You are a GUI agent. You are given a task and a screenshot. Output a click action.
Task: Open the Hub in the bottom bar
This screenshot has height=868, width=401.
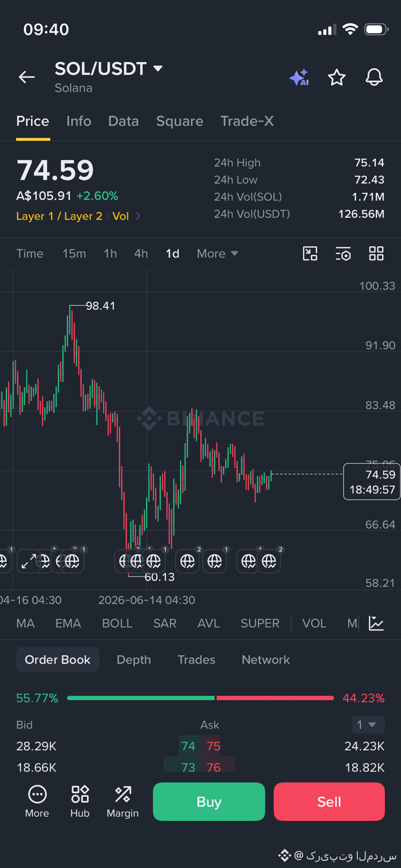tap(80, 802)
